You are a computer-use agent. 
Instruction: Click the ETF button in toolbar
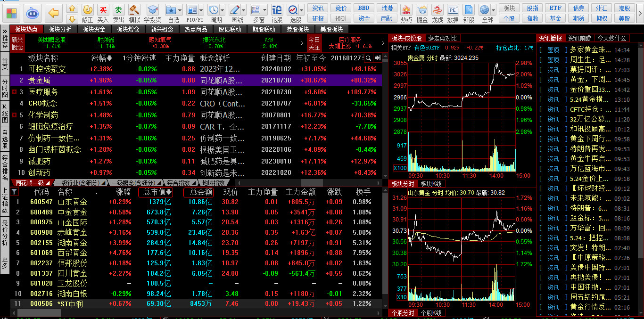coord(555,8)
